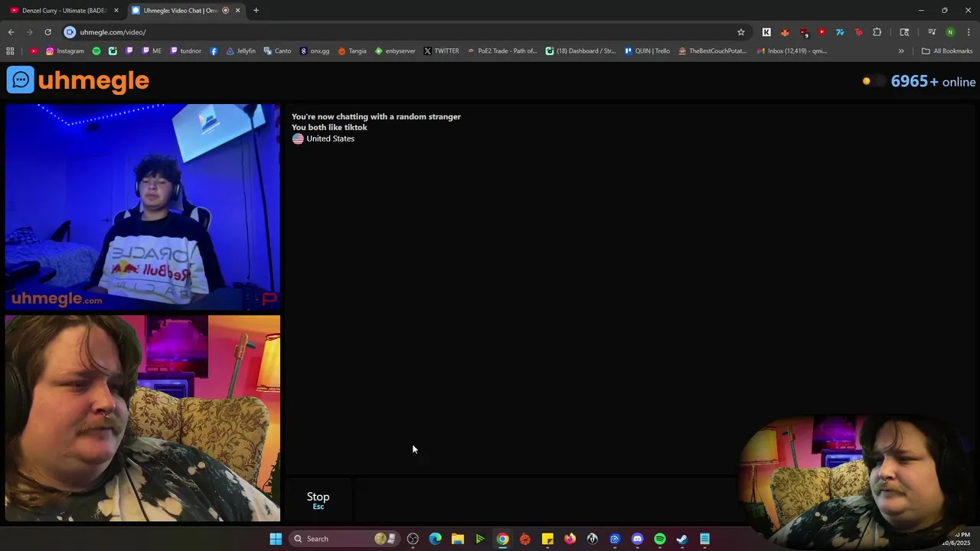This screenshot has width=980, height=551.
Task: Open the Spotify bookmark icon
Action: [96, 51]
